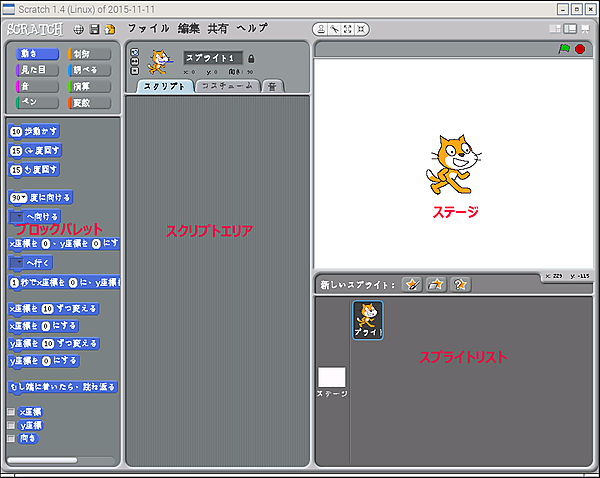Toggle the x座標 stage monitor checkbox
600x478 pixels.
click(x=11, y=412)
